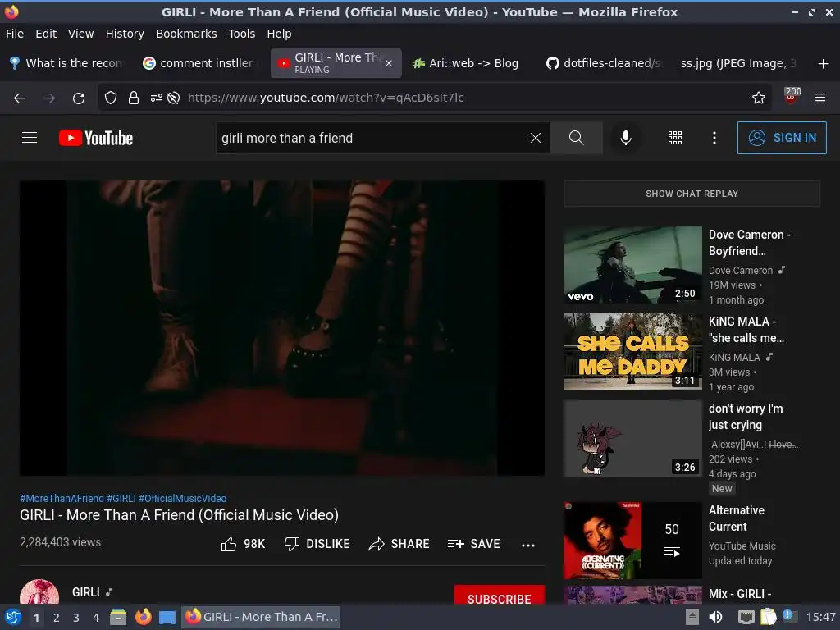Close the GIRLI YouTube tab
This screenshot has width=840, height=630.
click(389, 63)
